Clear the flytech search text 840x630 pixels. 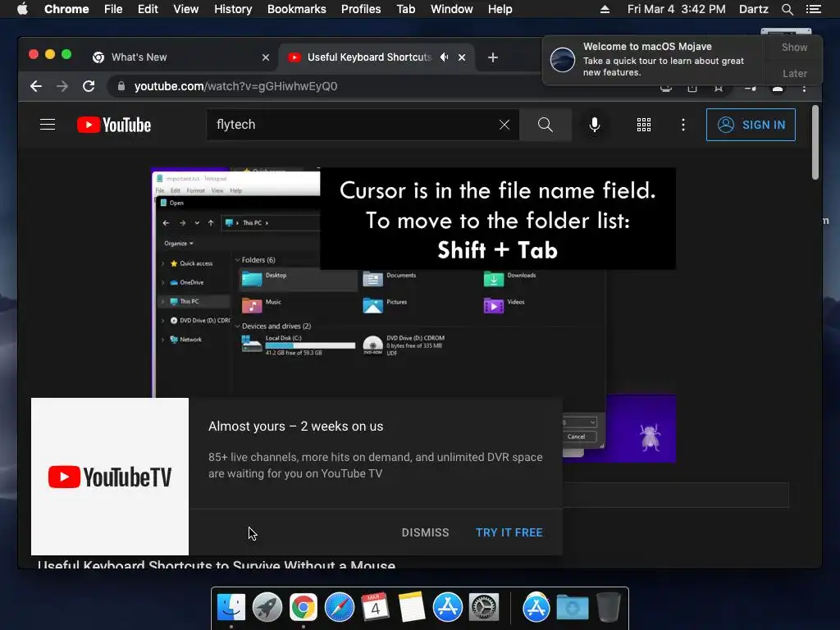[504, 125]
